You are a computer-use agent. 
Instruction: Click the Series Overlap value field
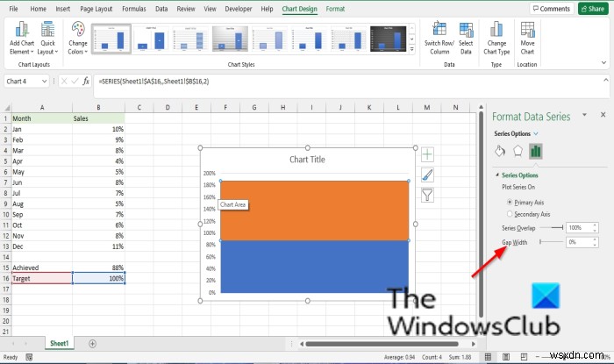(578, 228)
